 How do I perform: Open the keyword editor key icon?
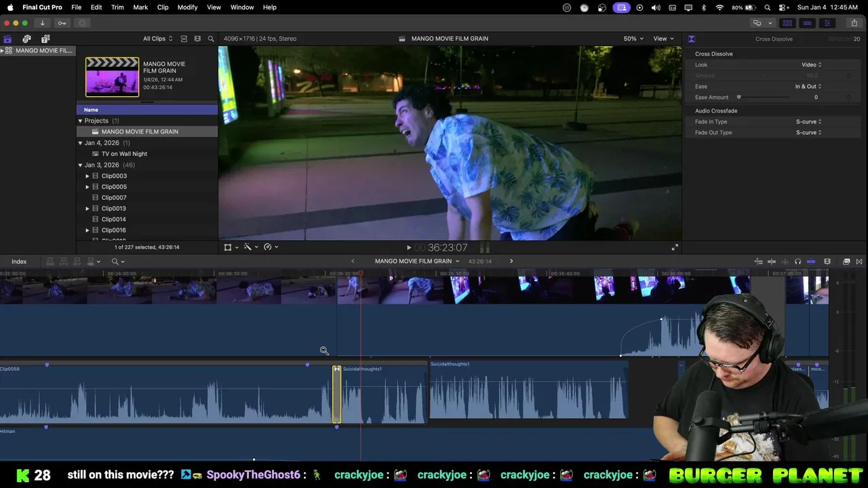(x=62, y=23)
